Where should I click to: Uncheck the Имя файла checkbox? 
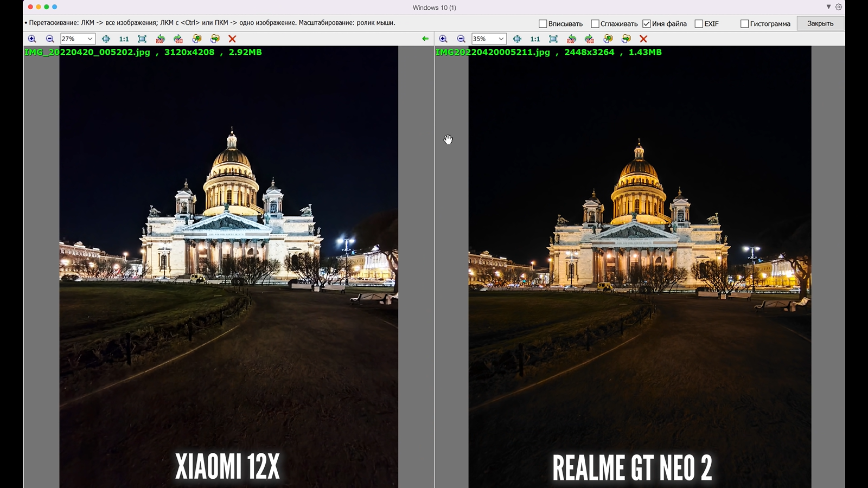pyautogui.click(x=646, y=24)
